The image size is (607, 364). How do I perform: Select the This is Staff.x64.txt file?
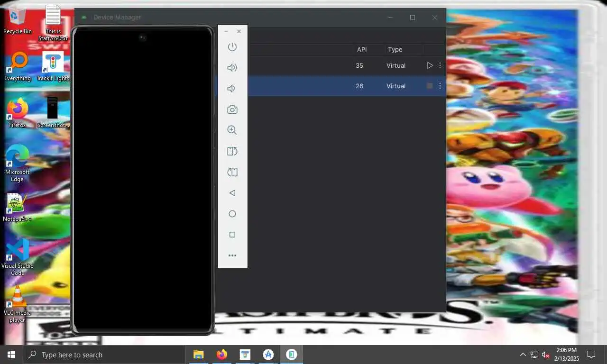(x=53, y=23)
